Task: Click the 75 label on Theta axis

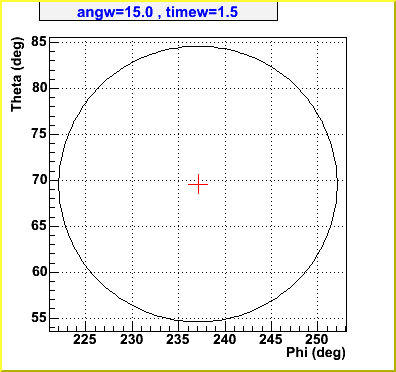Action: pyautogui.click(x=39, y=134)
